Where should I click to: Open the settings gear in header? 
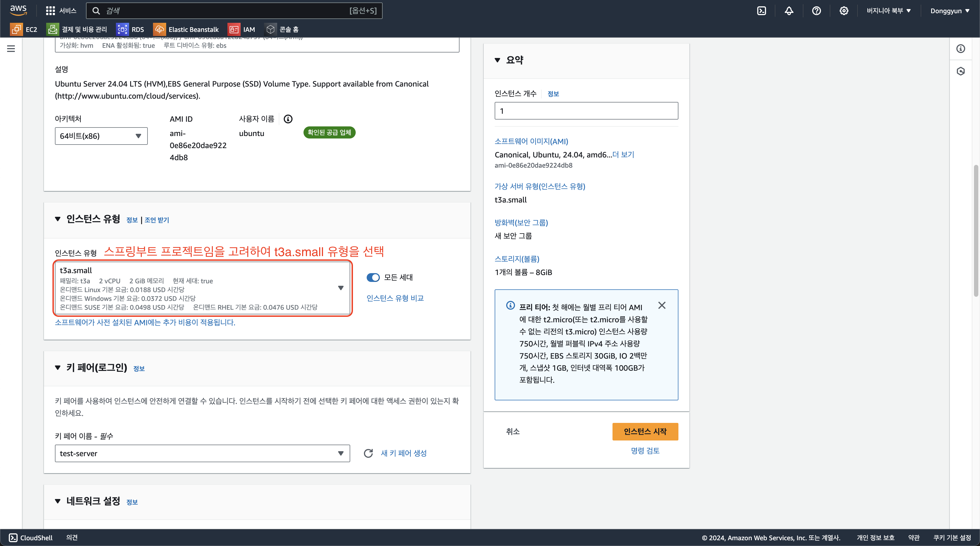[x=843, y=11]
